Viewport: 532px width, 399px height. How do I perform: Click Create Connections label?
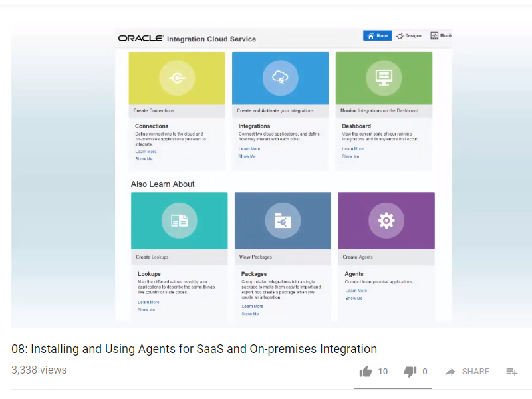154,110
